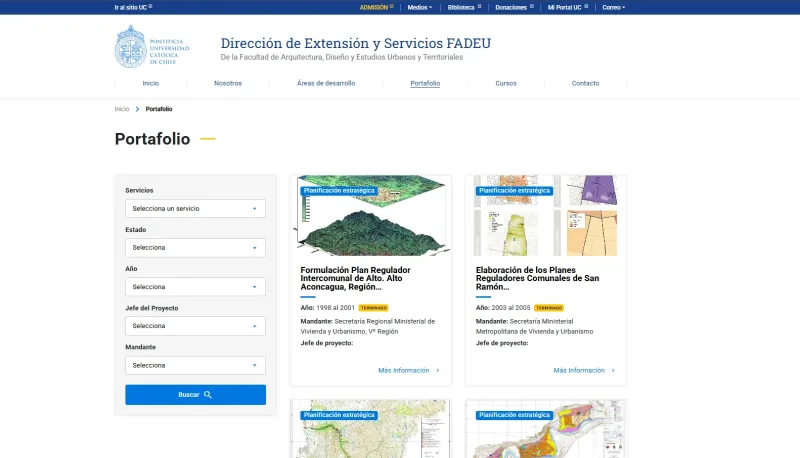This screenshot has width=800, height=458.
Task: Open Contacto menu item
Action: (585, 83)
